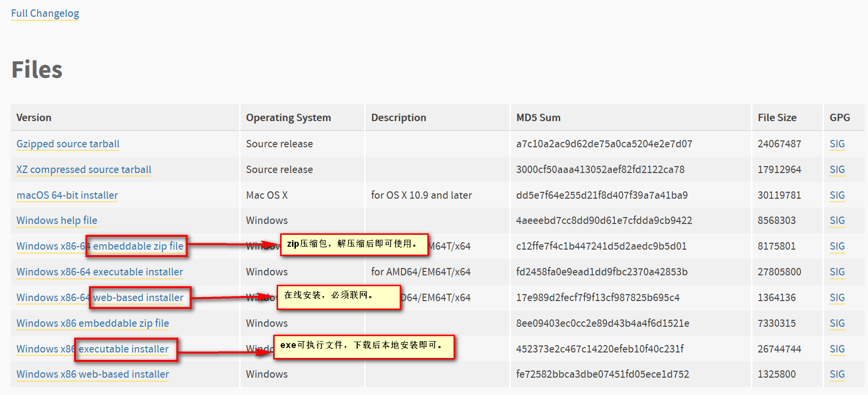The image size is (868, 395).
Task: Select the Files section heading
Action: 37,70
